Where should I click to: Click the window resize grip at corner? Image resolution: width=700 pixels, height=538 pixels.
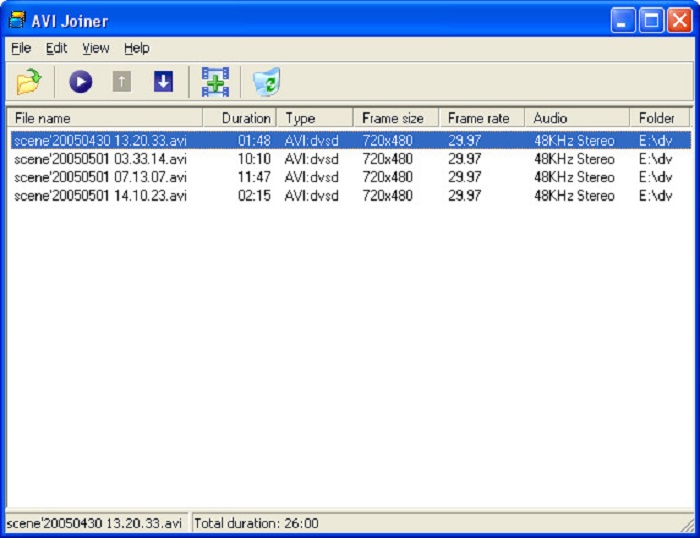(x=686, y=525)
